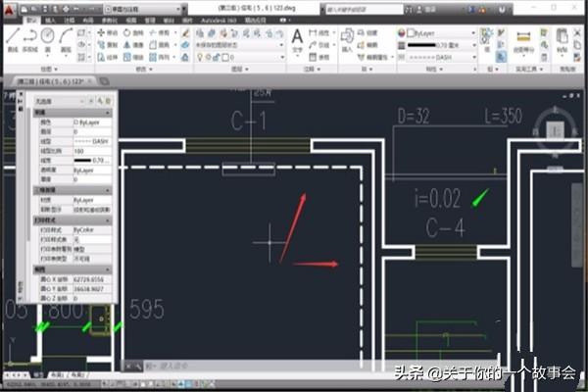Expand the Draw panel
This screenshot has height=392, width=588.
tap(50, 69)
